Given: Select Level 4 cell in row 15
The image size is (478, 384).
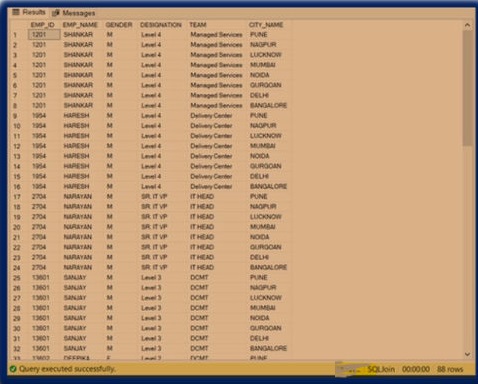Looking at the screenshot, I should tap(151, 176).
